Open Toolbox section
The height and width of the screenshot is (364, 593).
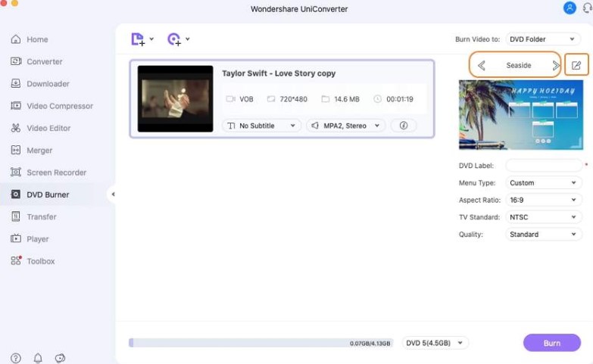coord(40,261)
